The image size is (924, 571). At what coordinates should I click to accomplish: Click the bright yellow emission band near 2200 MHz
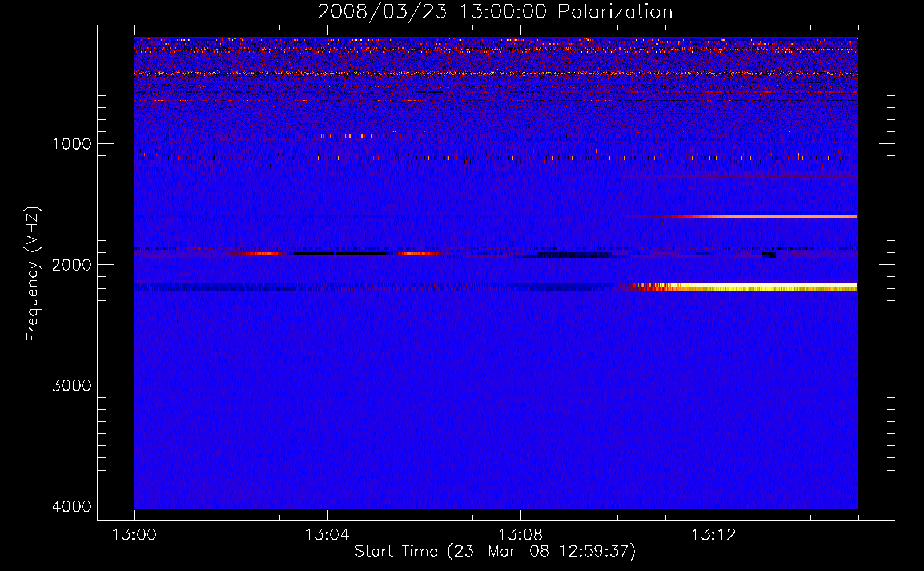742,287
